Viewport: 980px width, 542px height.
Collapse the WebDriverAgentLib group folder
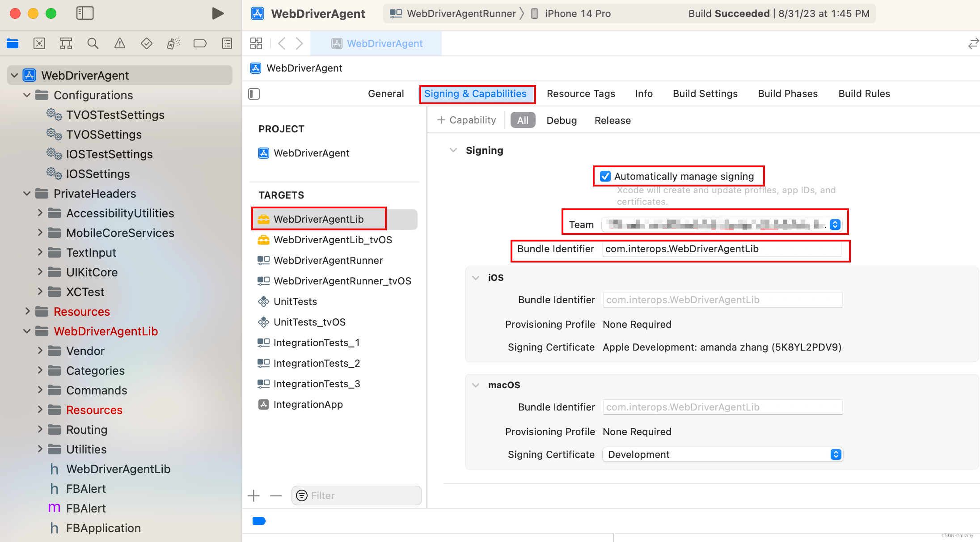tap(27, 331)
